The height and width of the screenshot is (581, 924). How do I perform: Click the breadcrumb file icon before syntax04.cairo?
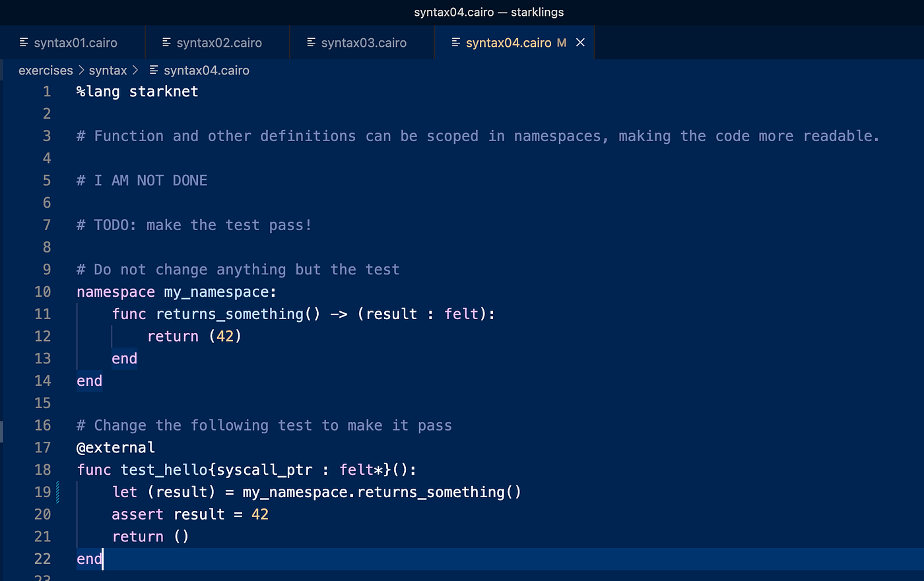[x=154, y=70]
